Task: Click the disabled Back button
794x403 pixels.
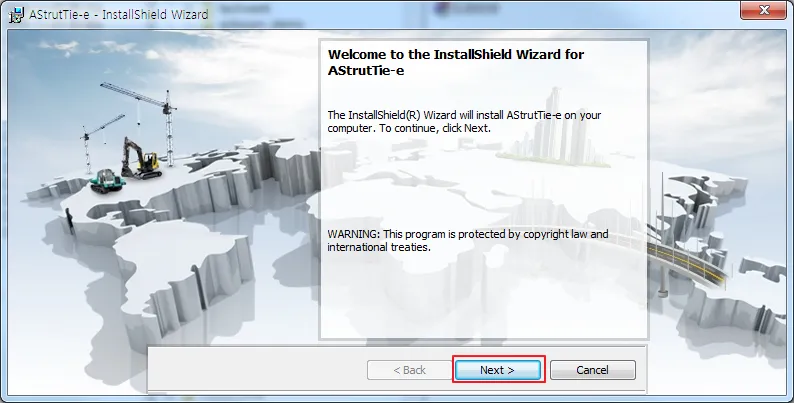Action: point(409,370)
